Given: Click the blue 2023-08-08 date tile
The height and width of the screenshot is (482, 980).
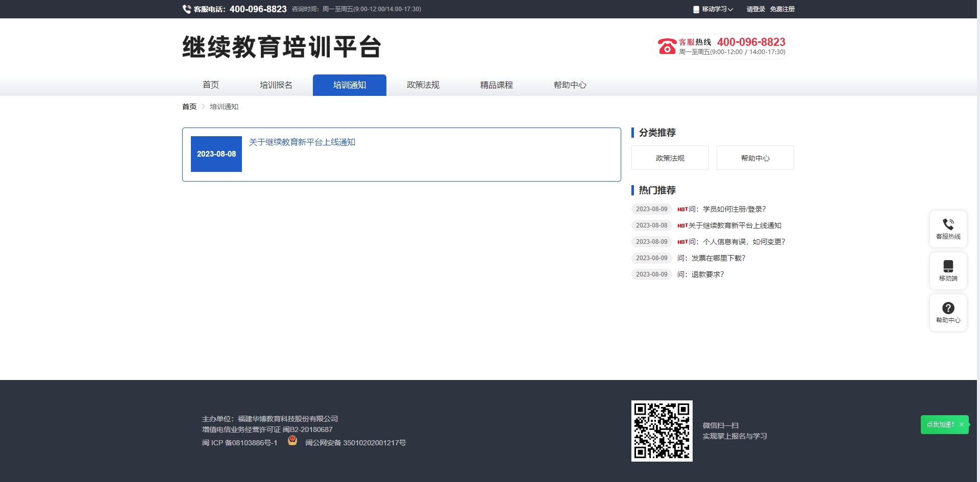Looking at the screenshot, I should 216,154.
